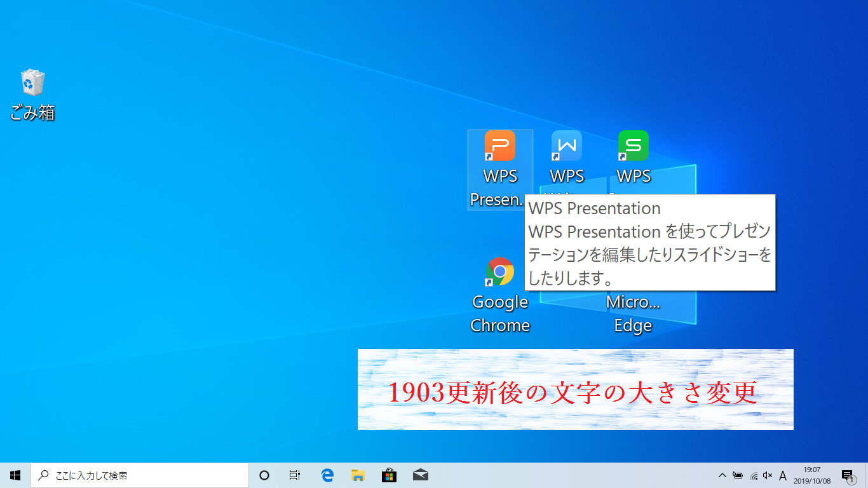Open the Windows Start menu
The width and height of the screenshot is (868, 488).
[x=15, y=475]
